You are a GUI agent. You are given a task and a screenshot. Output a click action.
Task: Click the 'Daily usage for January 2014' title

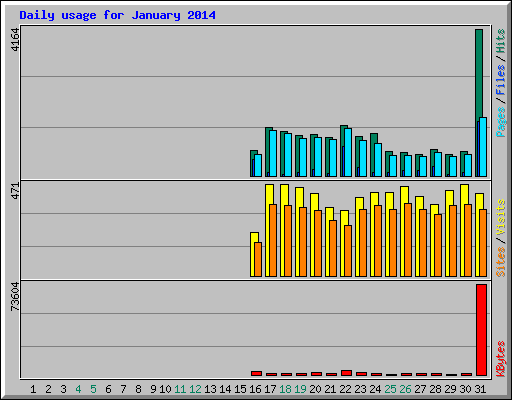[117, 15]
